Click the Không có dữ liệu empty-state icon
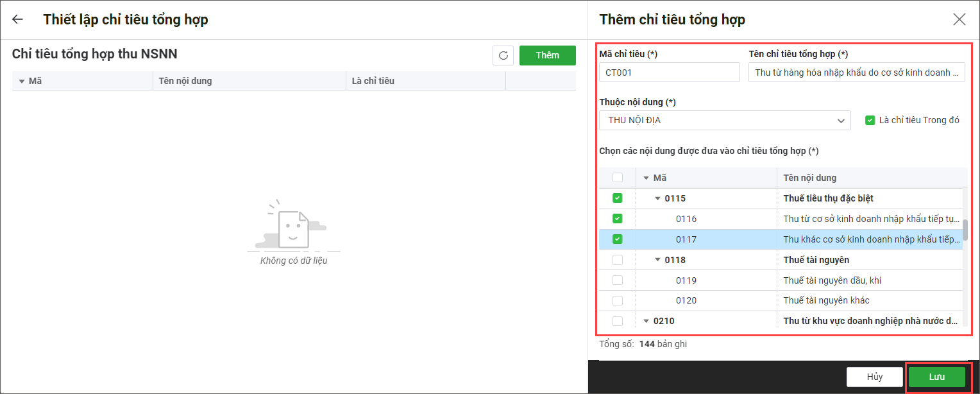 click(x=294, y=225)
